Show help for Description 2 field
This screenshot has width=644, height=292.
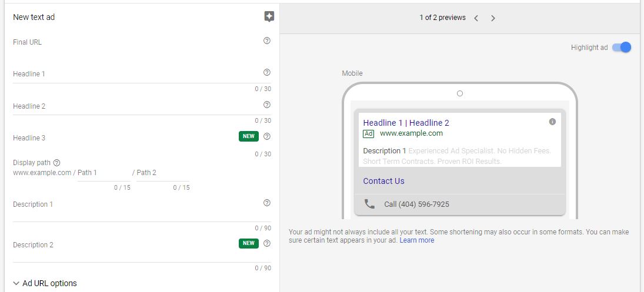tap(267, 243)
